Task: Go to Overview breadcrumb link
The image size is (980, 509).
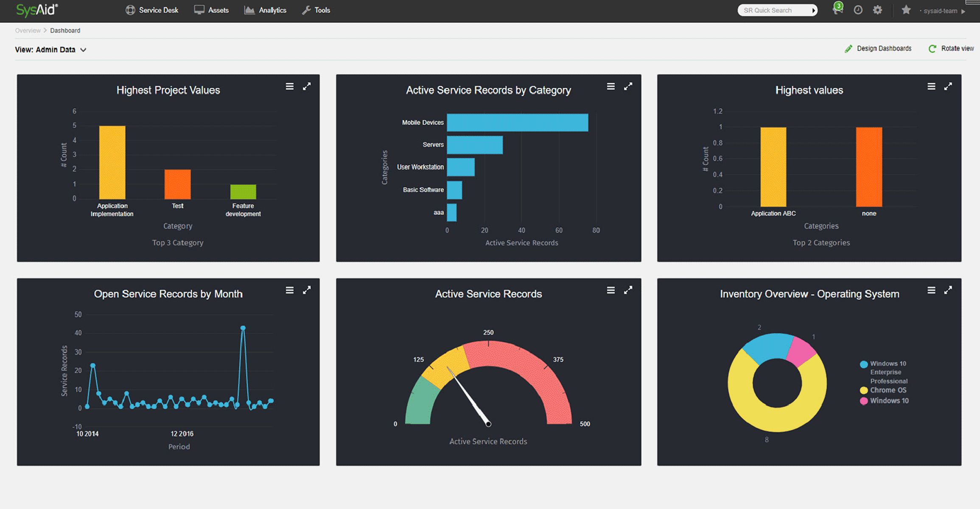Action: pyautogui.click(x=28, y=31)
